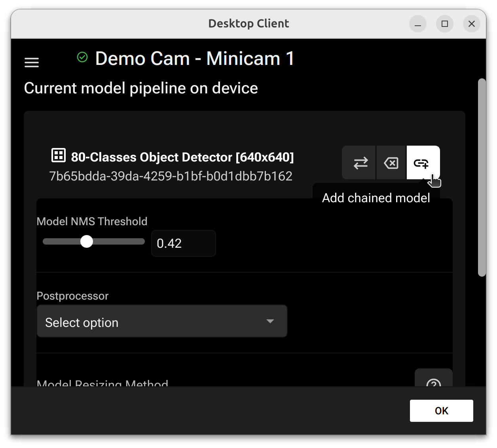Click the vertical scrollbar on the right

coord(482,177)
